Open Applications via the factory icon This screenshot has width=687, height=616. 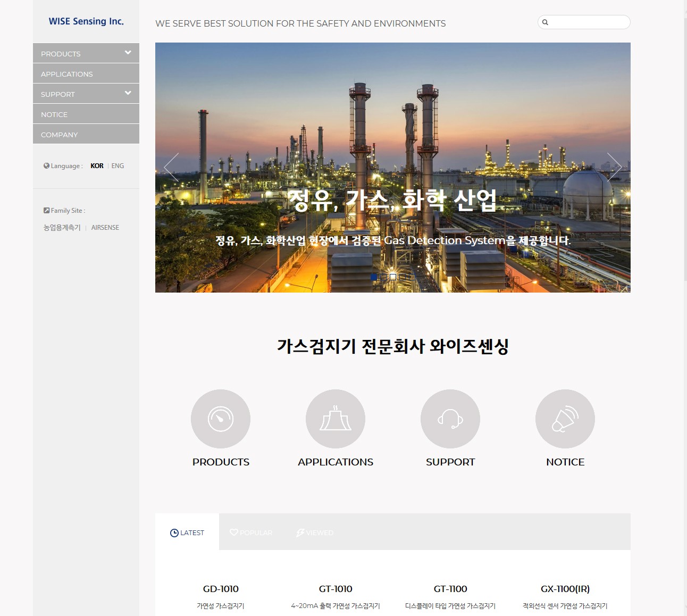tap(336, 419)
